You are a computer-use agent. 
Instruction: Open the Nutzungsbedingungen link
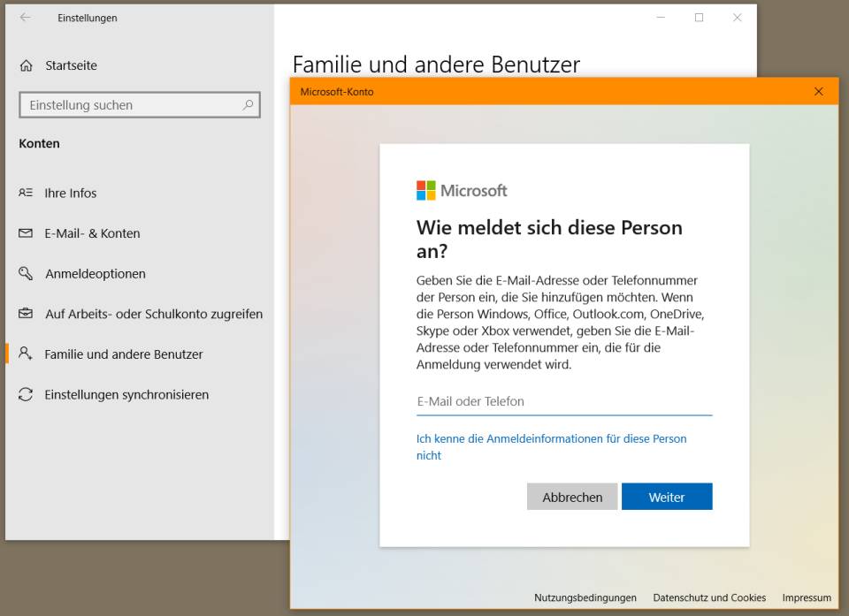[x=585, y=597]
